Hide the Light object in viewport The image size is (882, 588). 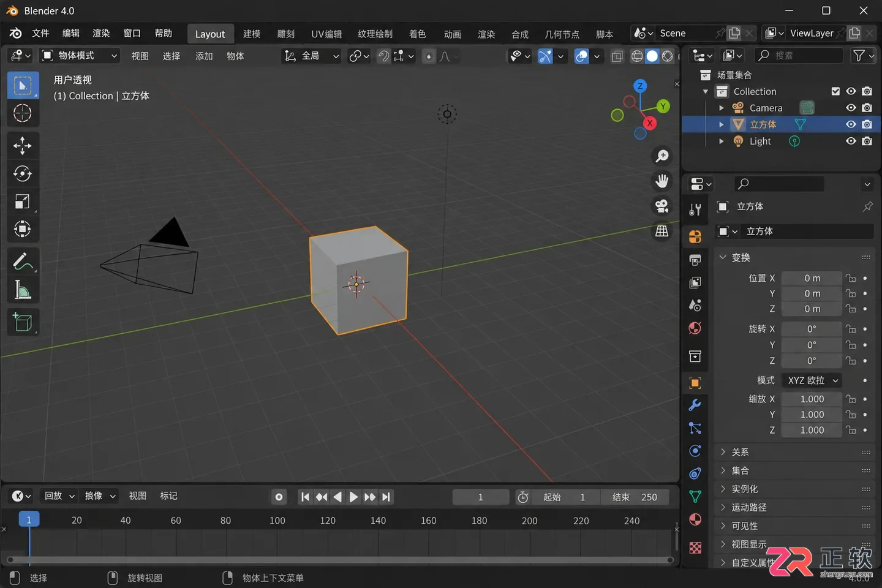(851, 141)
